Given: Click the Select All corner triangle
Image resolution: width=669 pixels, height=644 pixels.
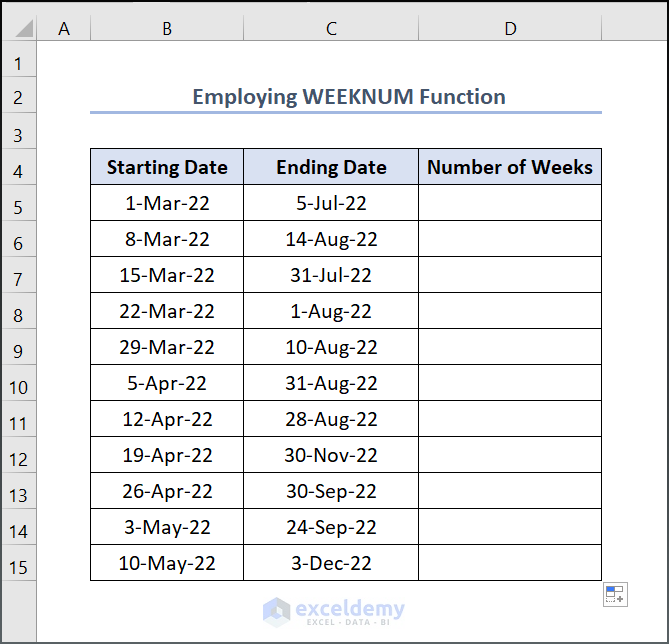Looking at the screenshot, I should tap(19, 29).
